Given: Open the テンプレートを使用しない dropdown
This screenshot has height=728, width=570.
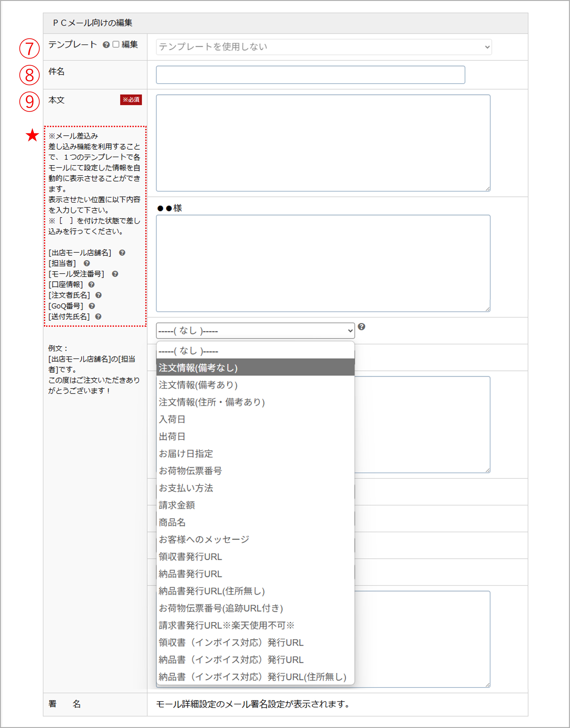Looking at the screenshot, I should (x=324, y=47).
